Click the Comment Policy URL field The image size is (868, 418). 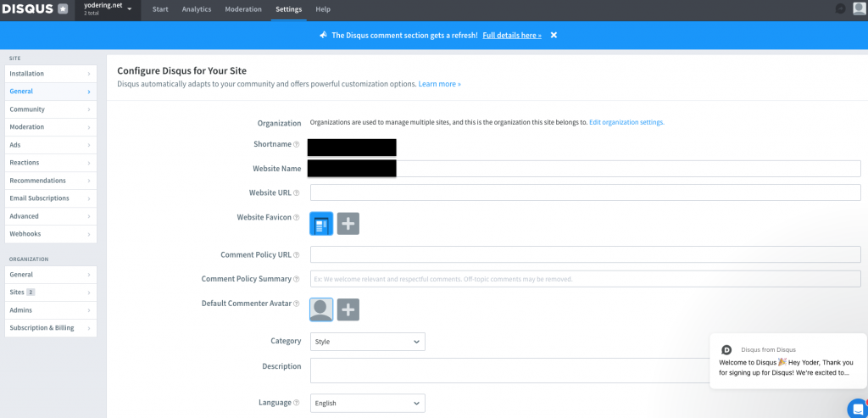(x=585, y=254)
